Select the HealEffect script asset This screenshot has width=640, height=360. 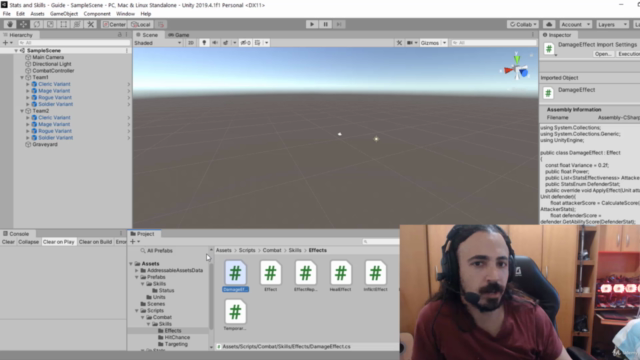click(340, 276)
